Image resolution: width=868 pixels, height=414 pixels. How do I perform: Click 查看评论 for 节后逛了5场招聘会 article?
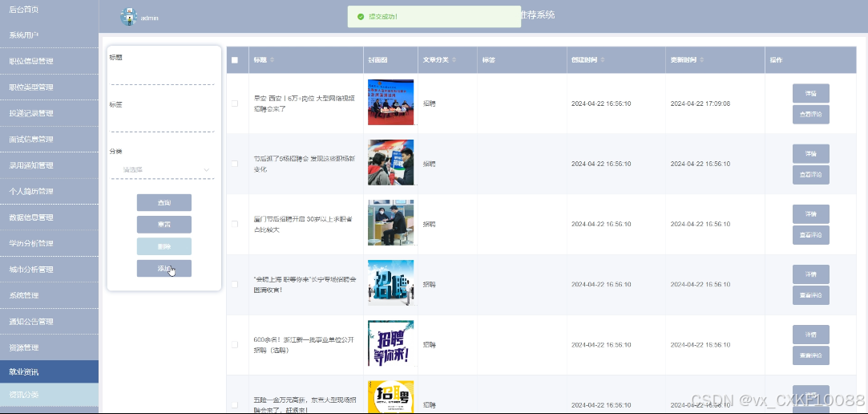click(x=810, y=175)
